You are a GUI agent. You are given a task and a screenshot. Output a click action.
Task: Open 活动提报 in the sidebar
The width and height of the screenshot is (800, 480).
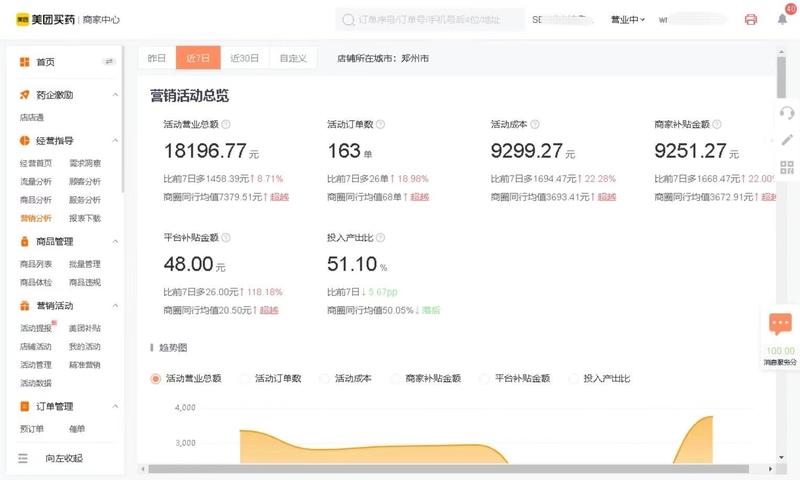tap(36, 328)
